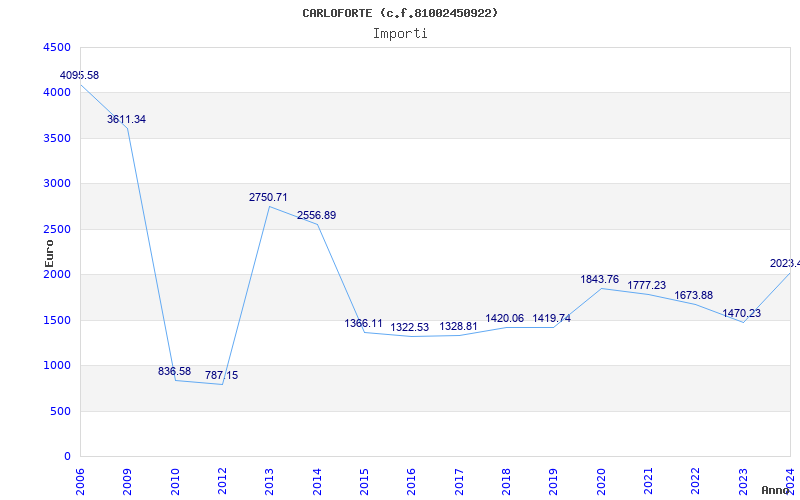The height and width of the screenshot is (500, 800).
Task: Click data label 1470.23
Action: tap(741, 314)
